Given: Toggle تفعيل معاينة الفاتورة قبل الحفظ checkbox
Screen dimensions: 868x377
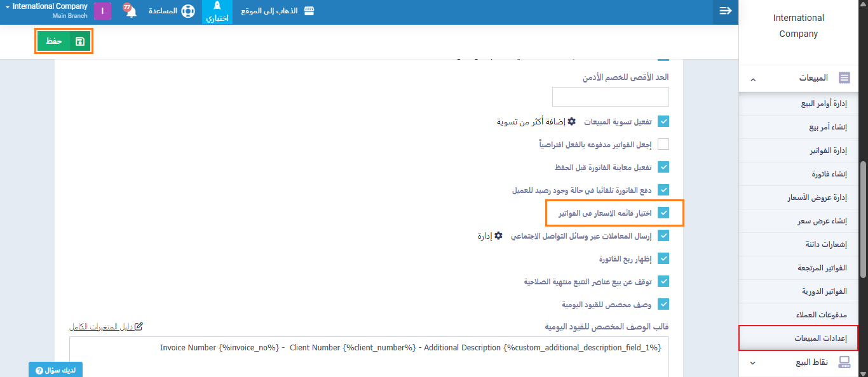Looking at the screenshot, I should (663, 167).
